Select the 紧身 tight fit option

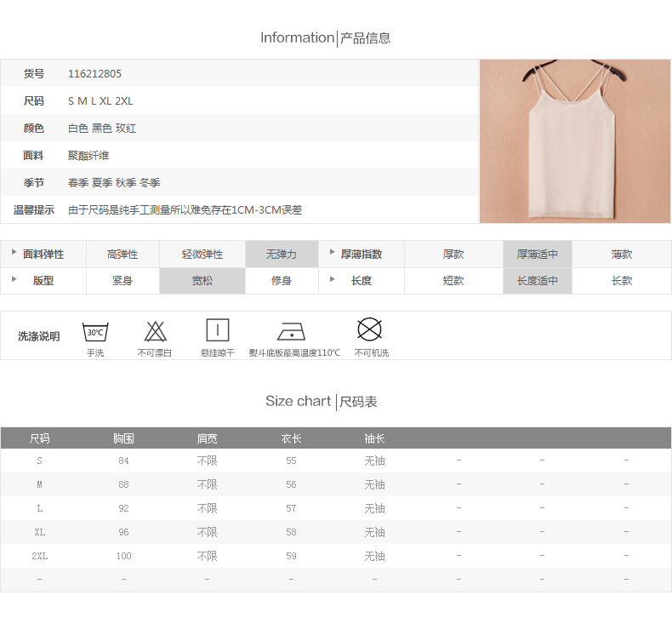click(122, 281)
